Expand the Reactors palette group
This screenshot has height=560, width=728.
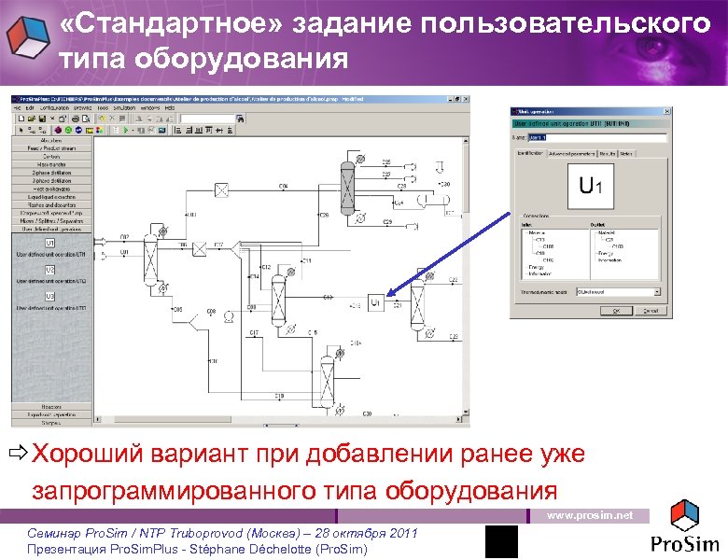tap(51, 406)
